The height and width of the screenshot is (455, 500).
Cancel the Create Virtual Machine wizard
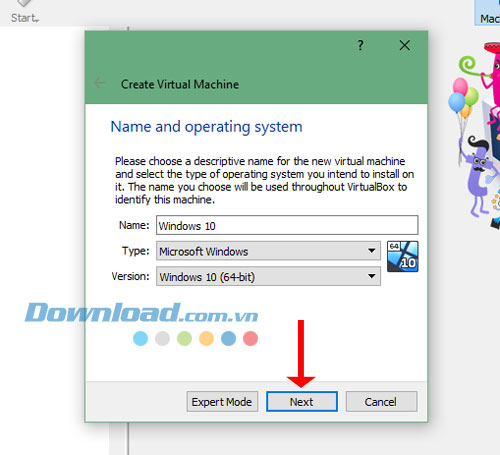[381, 402]
